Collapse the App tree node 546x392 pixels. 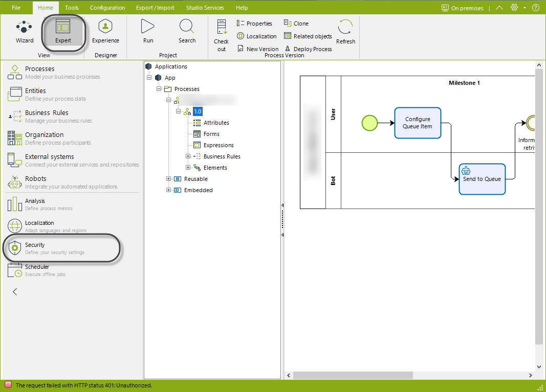click(149, 78)
